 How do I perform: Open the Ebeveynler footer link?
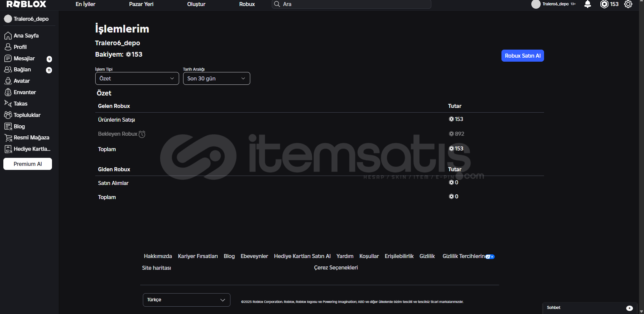[x=254, y=256]
